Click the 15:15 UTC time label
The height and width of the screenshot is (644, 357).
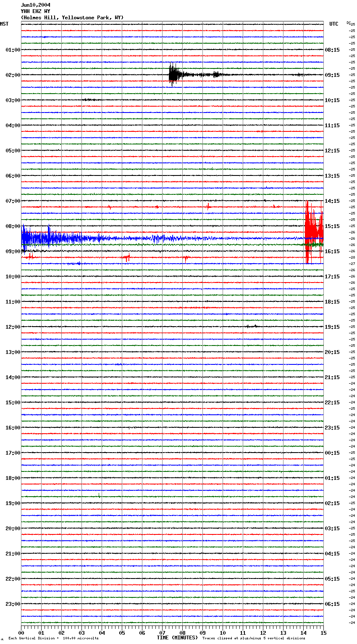coord(332,226)
